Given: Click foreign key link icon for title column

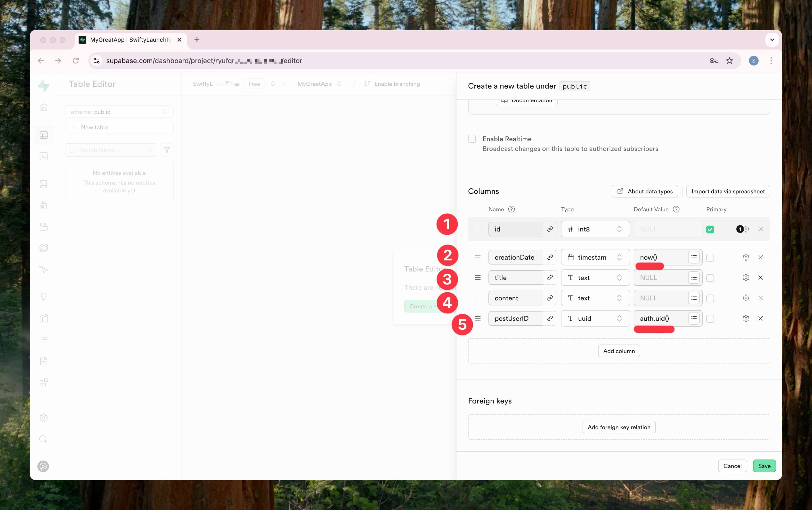Looking at the screenshot, I should pyautogui.click(x=550, y=278).
